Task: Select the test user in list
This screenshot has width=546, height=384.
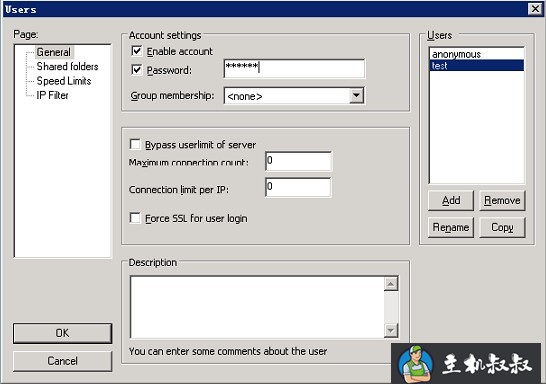Action: pos(476,65)
